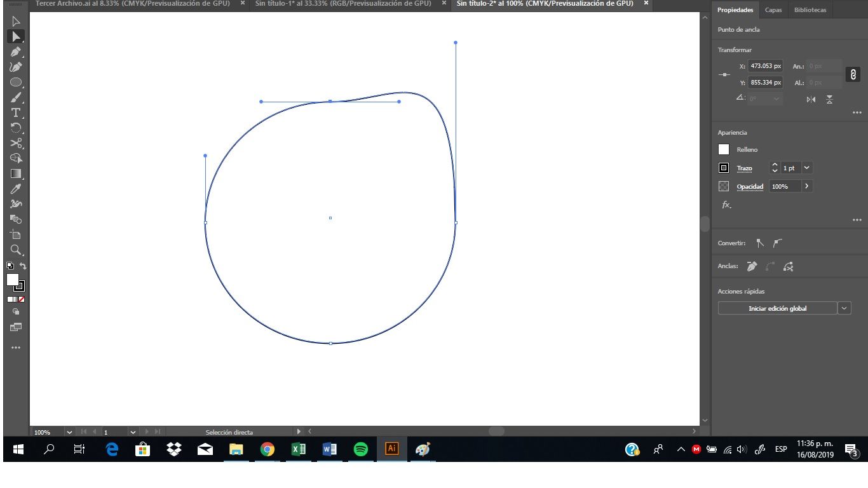
Task: Open Excel from the taskbar
Action: tap(299, 449)
